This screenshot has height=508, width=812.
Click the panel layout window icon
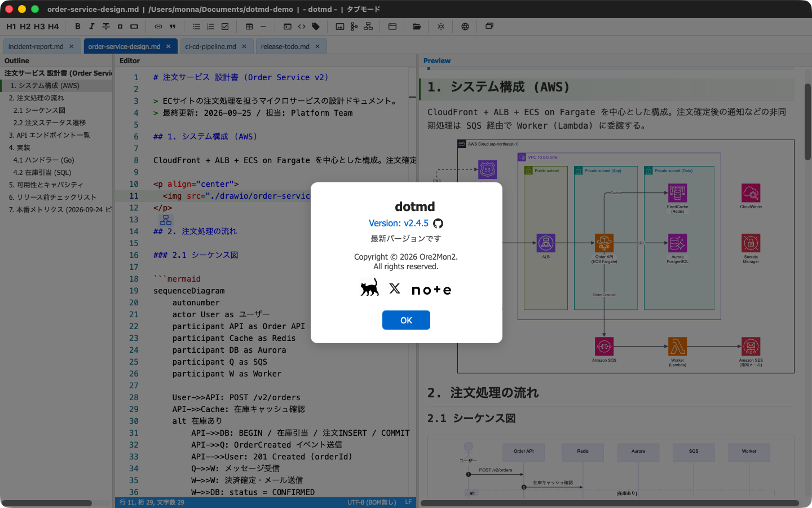tap(392, 27)
